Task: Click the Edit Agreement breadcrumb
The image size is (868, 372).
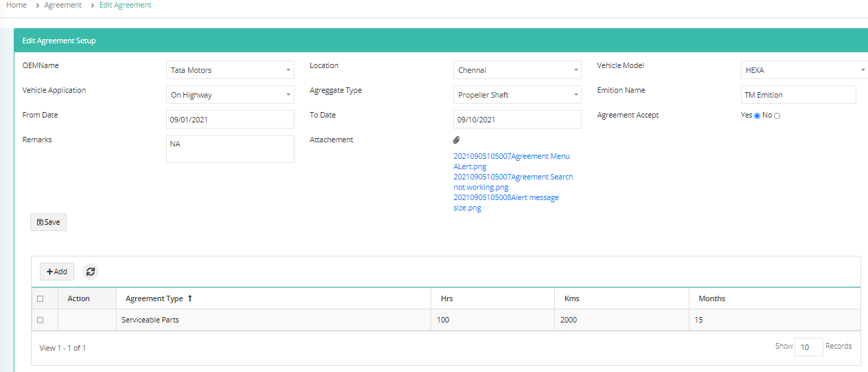Action: click(x=126, y=5)
